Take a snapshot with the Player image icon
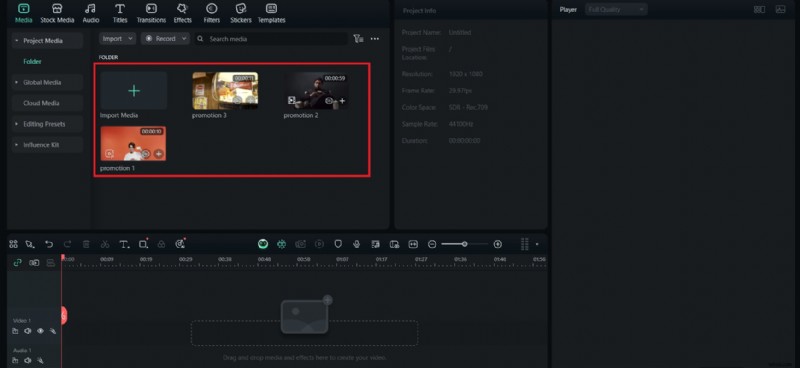 click(x=780, y=9)
